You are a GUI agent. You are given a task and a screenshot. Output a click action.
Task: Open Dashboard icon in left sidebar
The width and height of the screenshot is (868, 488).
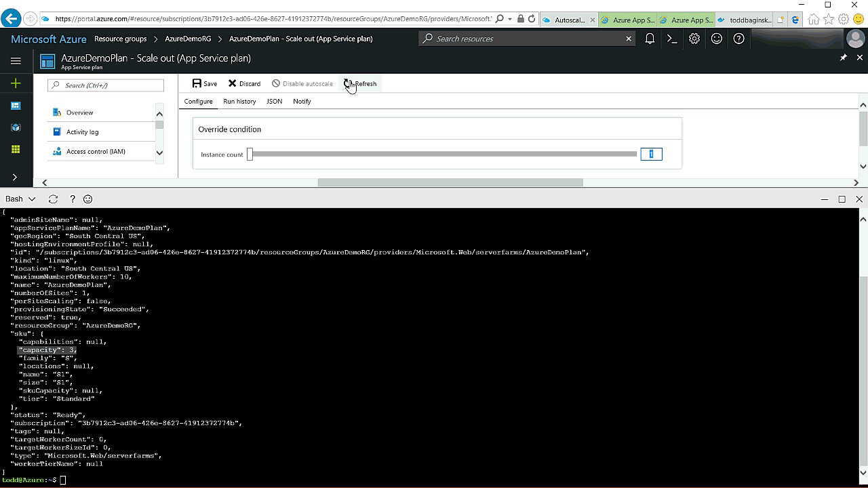(x=16, y=106)
